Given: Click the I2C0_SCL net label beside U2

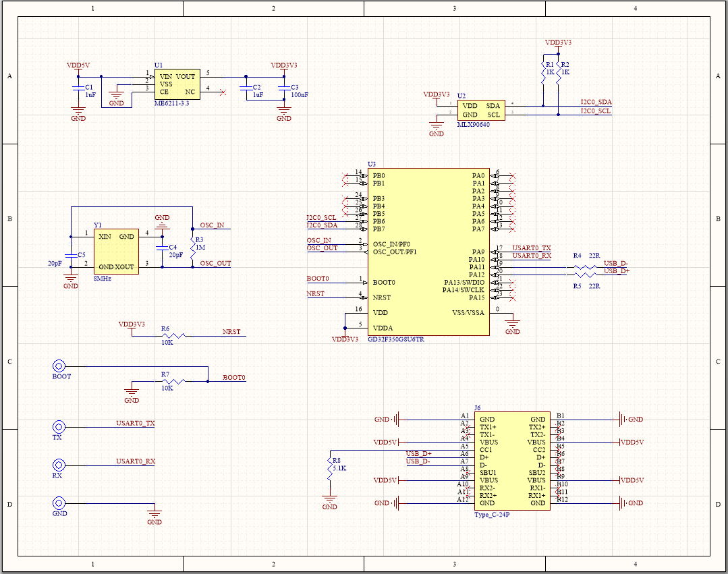Looking at the screenshot, I should 596,111.
